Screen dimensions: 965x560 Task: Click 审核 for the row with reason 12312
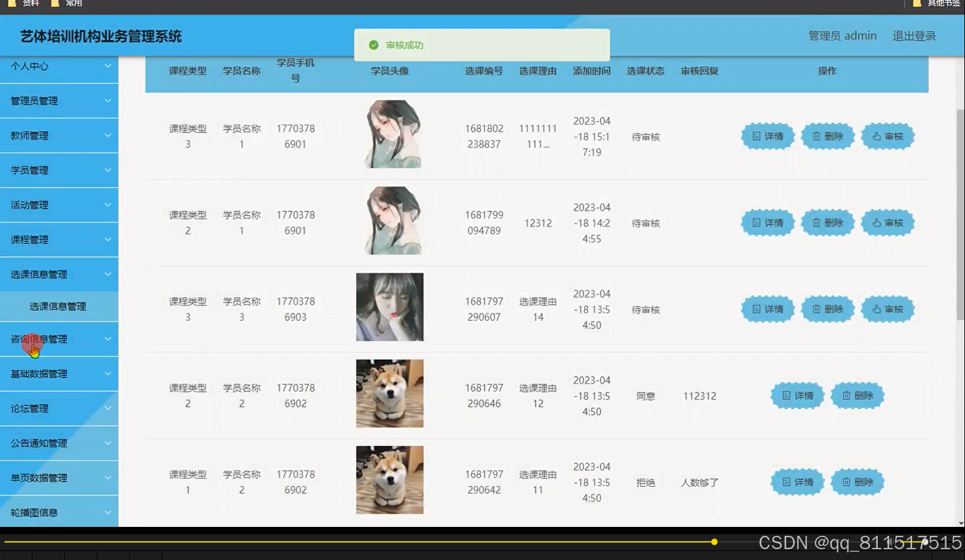pos(888,223)
